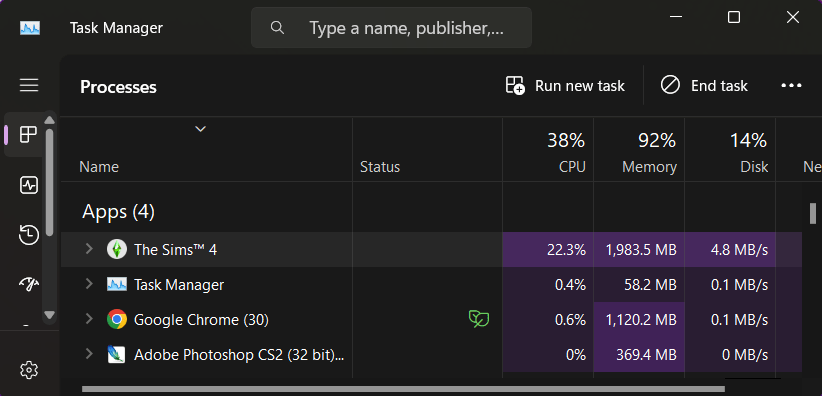
Task: Open the Startup apps sidebar icon
Action: point(28,284)
